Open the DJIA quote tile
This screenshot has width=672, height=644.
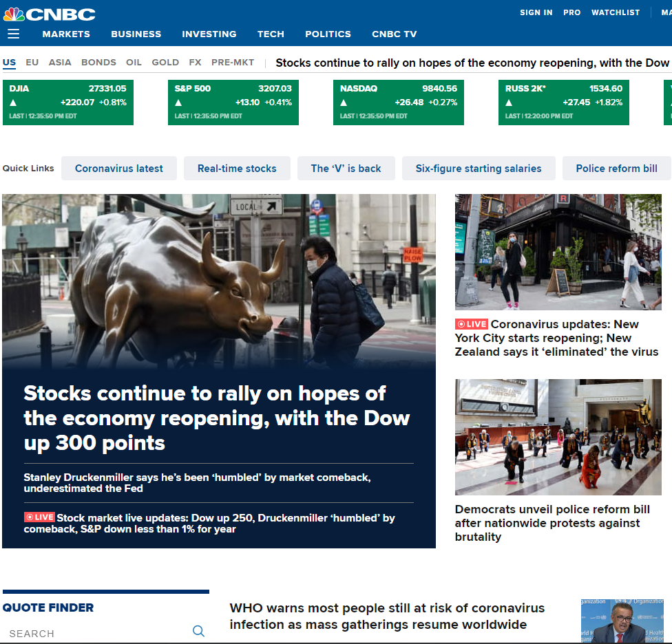coord(68,103)
